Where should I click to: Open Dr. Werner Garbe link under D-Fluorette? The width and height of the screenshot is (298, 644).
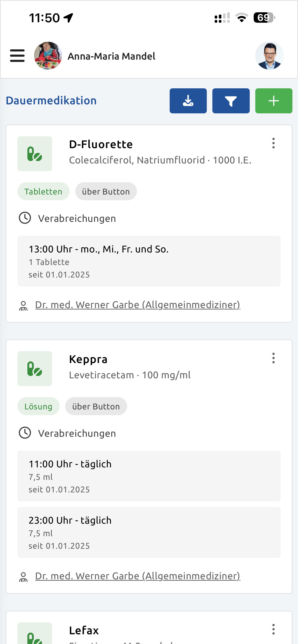[138, 305]
